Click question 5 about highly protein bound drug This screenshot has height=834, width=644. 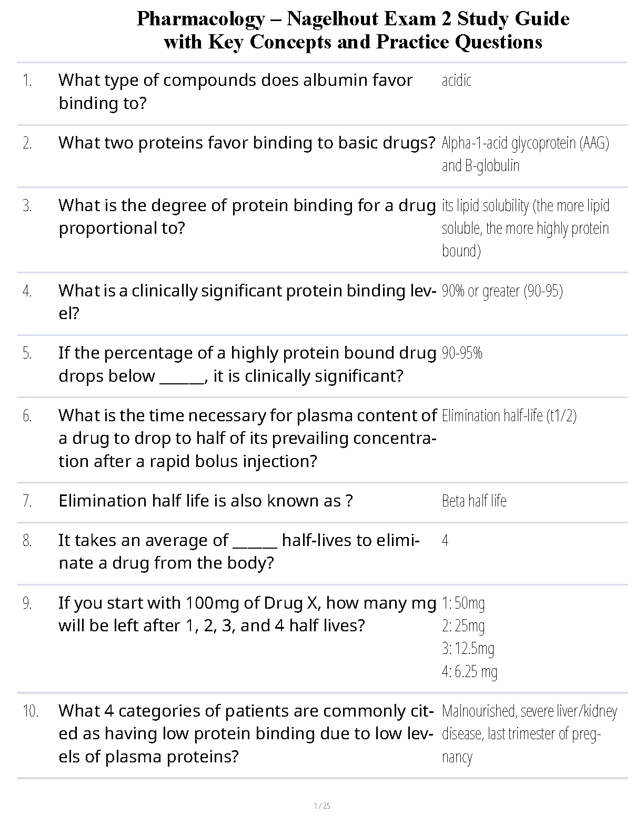coord(247,364)
